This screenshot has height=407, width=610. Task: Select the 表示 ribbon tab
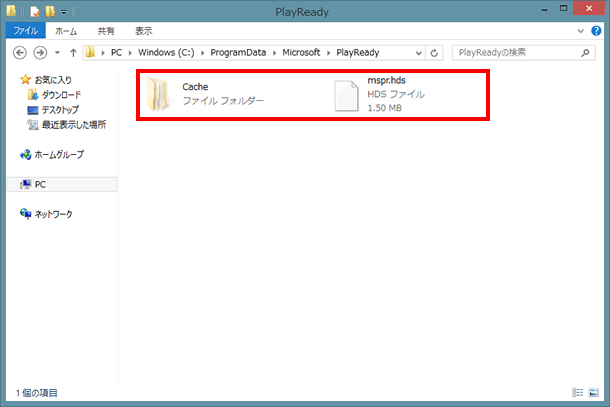pyautogui.click(x=144, y=31)
